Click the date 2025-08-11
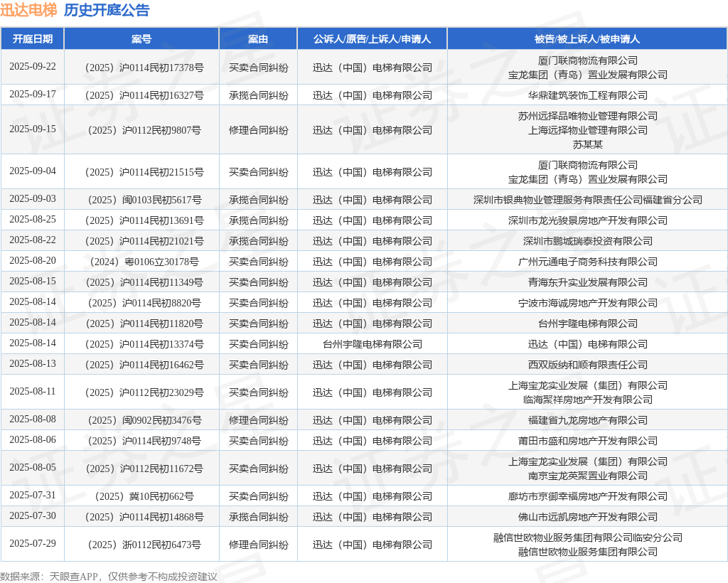 (33, 391)
